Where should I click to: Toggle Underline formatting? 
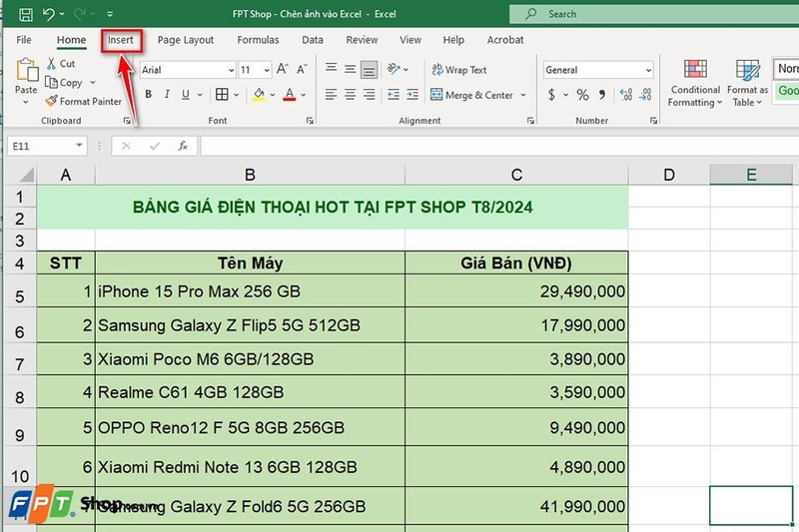click(186, 94)
